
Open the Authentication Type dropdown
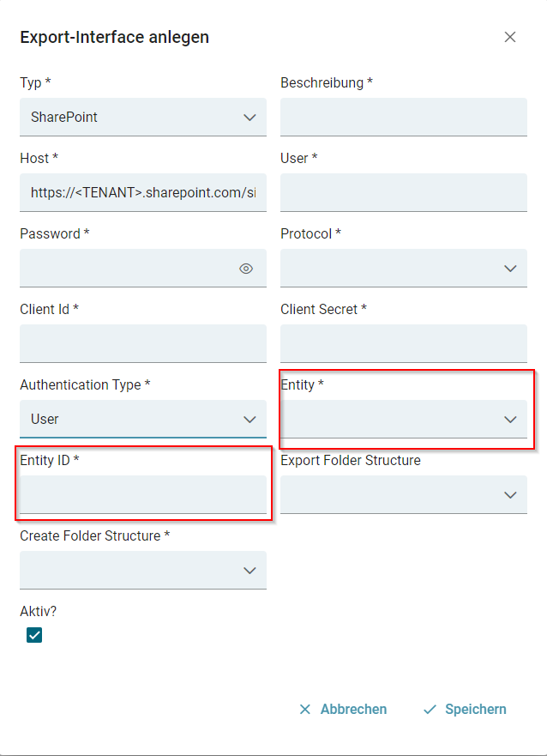point(143,419)
